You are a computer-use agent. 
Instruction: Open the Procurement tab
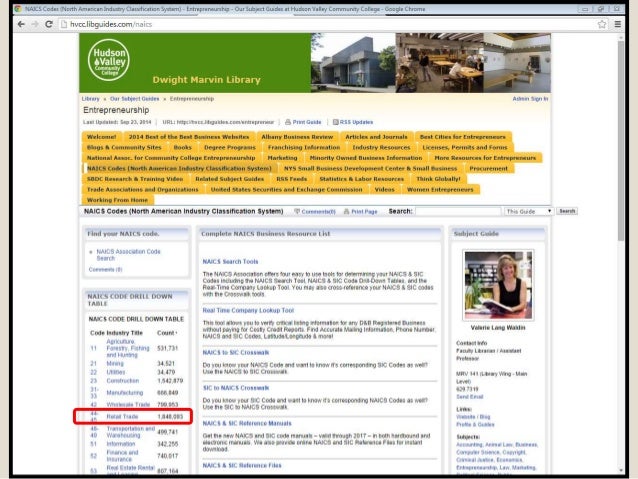tap(488, 168)
